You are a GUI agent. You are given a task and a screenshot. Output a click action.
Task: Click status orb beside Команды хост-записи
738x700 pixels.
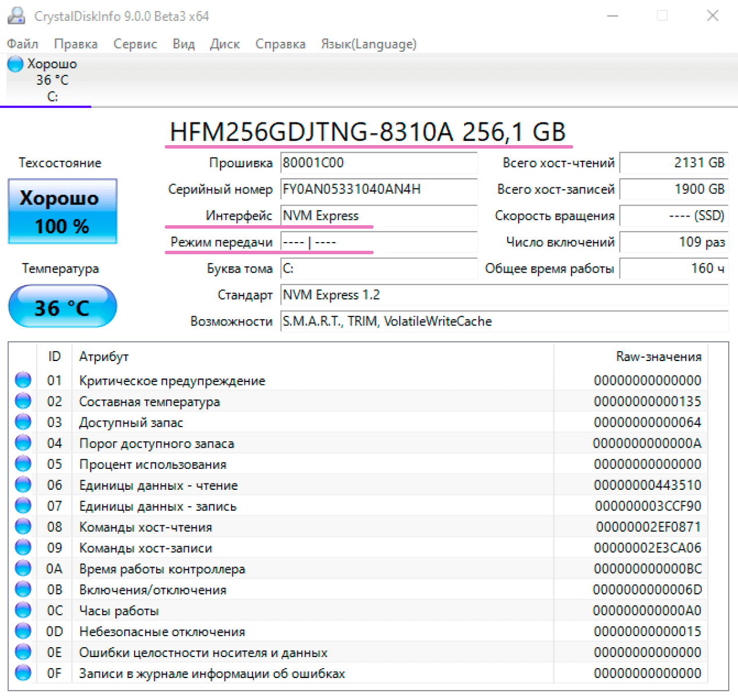23,547
